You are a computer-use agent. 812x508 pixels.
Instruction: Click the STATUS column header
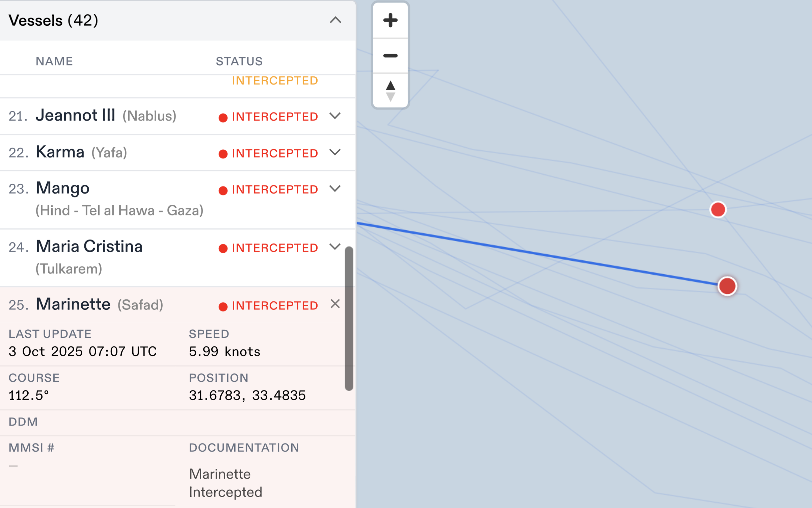point(239,61)
